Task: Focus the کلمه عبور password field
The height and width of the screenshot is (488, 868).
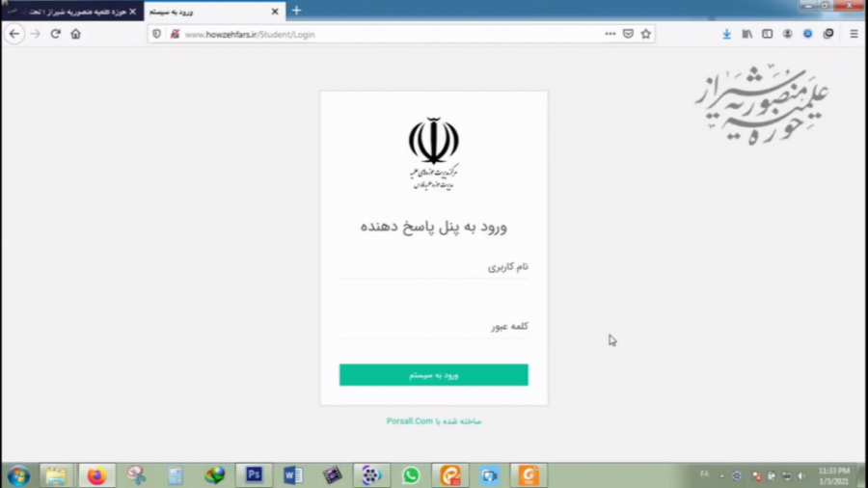Action: pos(433,326)
